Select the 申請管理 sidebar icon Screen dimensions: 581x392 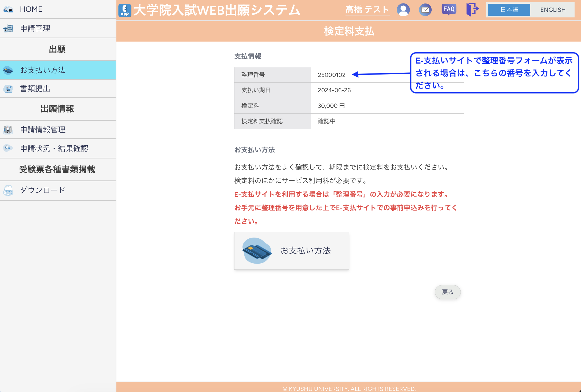click(8, 28)
